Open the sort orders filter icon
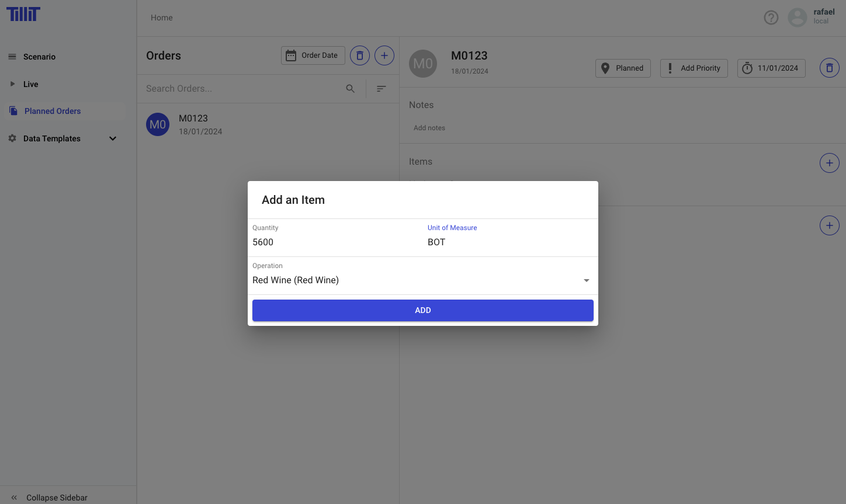The height and width of the screenshot is (504, 846). coord(382,89)
